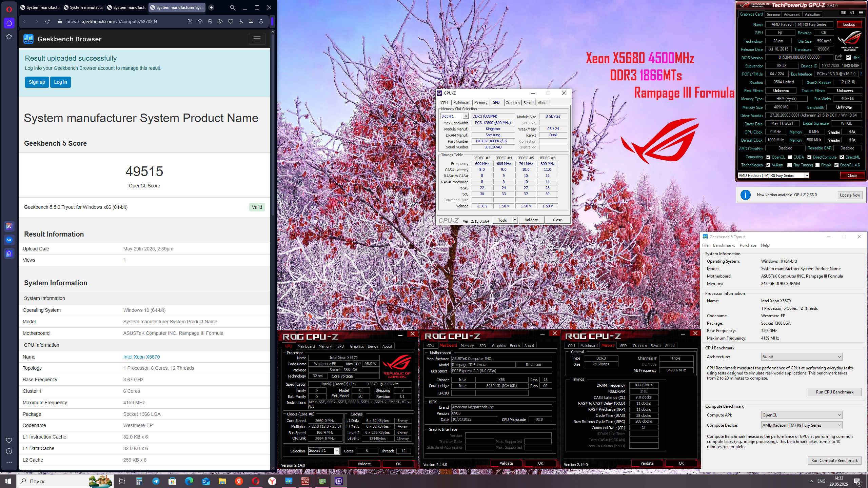Click the Log in button on Geekbench Browser
The height and width of the screenshot is (488, 868).
[60, 82]
